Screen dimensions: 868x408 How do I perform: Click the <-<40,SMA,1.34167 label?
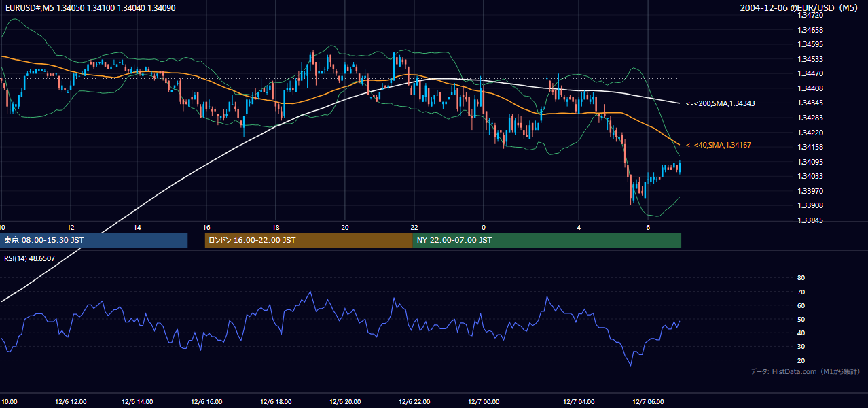click(x=718, y=145)
